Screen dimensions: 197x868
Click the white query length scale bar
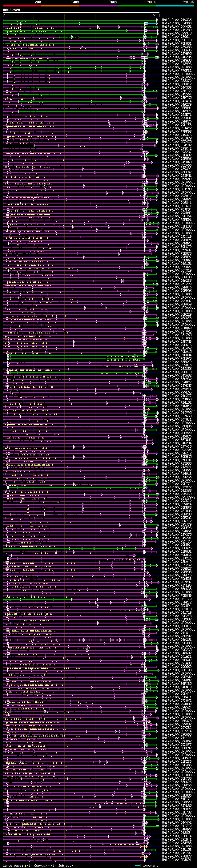tap(81, 12)
